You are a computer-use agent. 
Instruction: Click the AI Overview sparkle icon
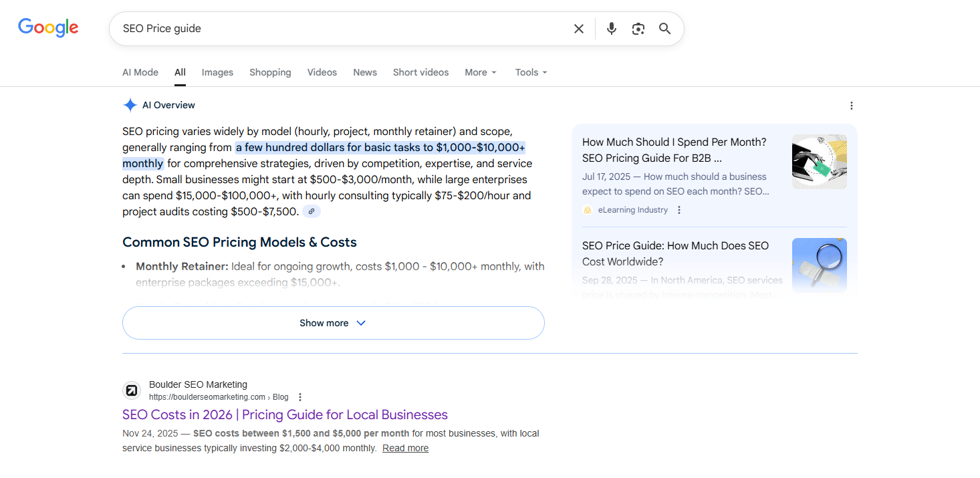point(130,104)
